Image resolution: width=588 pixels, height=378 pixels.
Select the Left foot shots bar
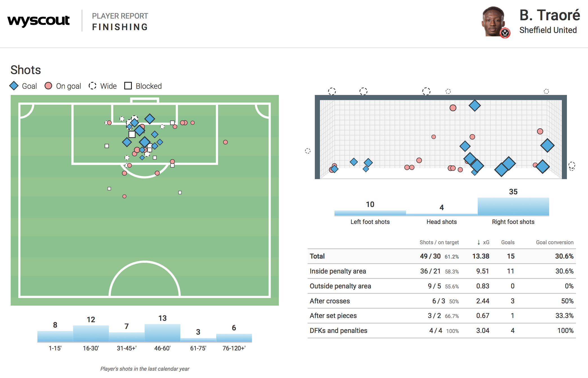tap(370, 213)
